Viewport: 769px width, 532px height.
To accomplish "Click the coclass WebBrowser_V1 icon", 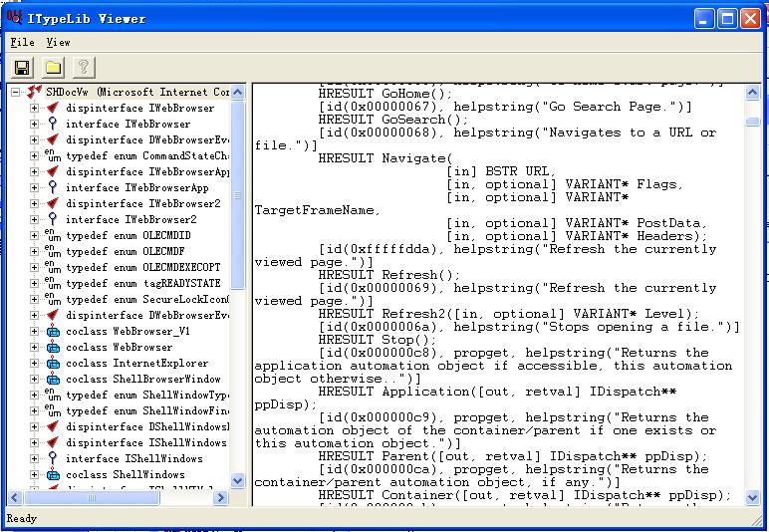I will pyautogui.click(x=53, y=332).
